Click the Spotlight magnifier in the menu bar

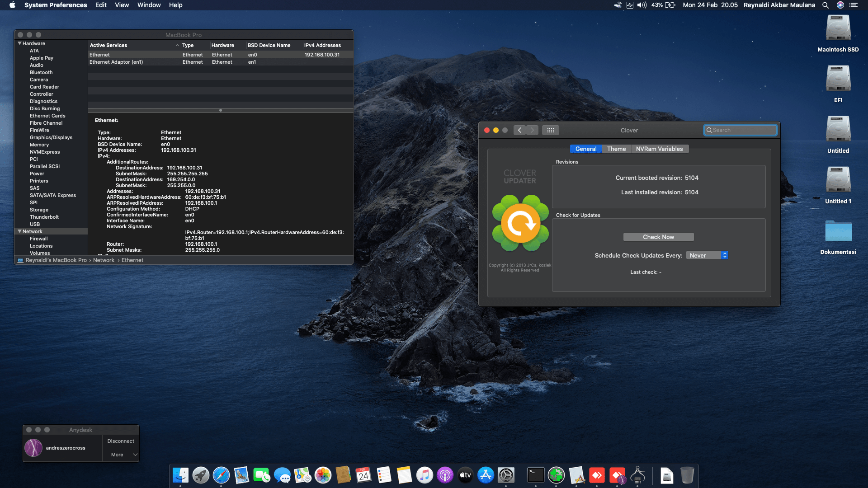pyautogui.click(x=825, y=5)
